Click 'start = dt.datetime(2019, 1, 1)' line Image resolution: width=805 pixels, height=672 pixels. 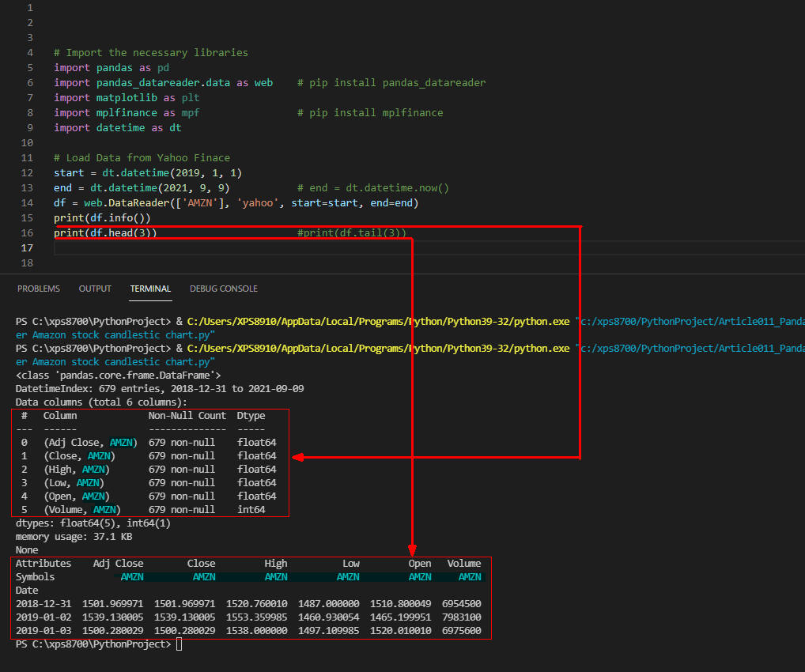tap(148, 173)
